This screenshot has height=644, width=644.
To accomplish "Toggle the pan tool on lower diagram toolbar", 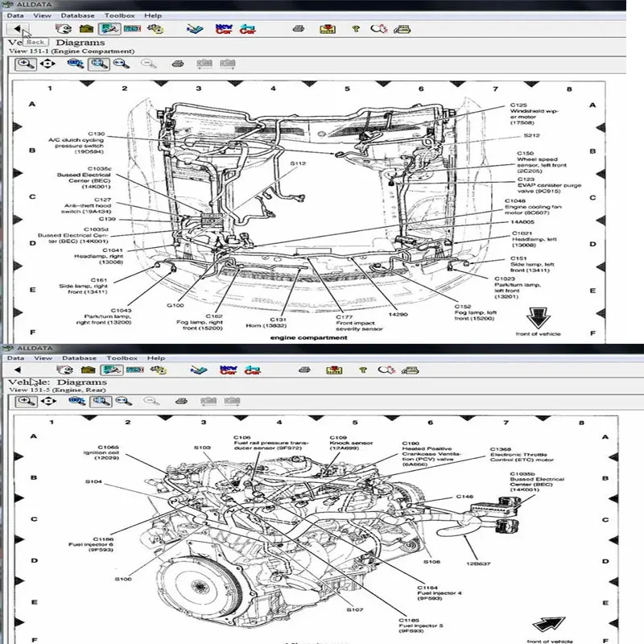I will (48, 401).
